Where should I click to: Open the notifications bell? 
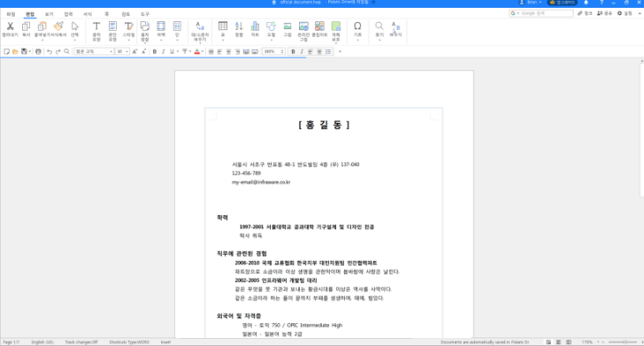[586, 3]
